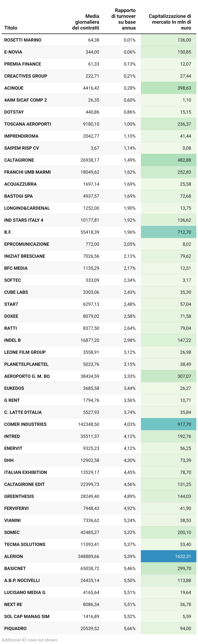
Task: Click the Additional 43 rows not shown note
Action: 30,640
